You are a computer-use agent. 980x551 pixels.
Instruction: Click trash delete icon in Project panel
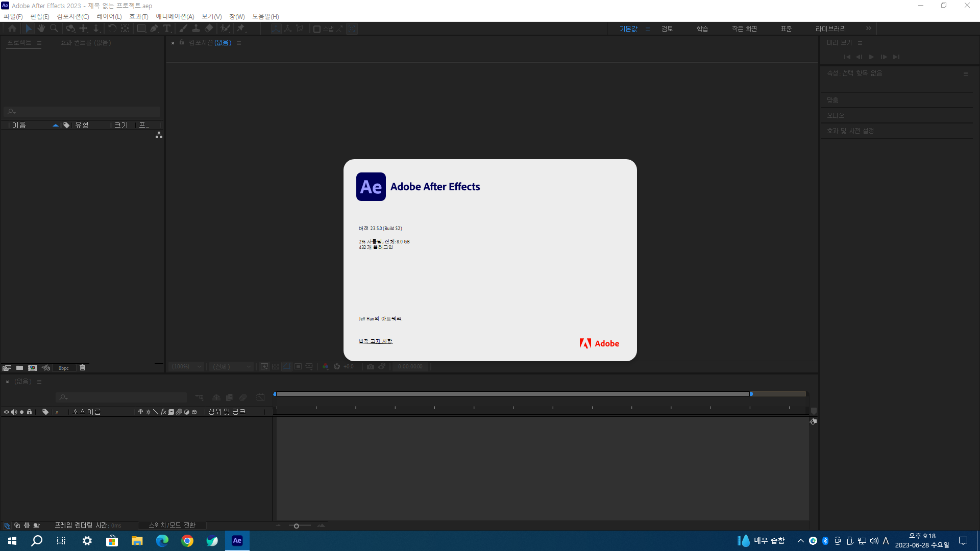[x=82, y=368]
